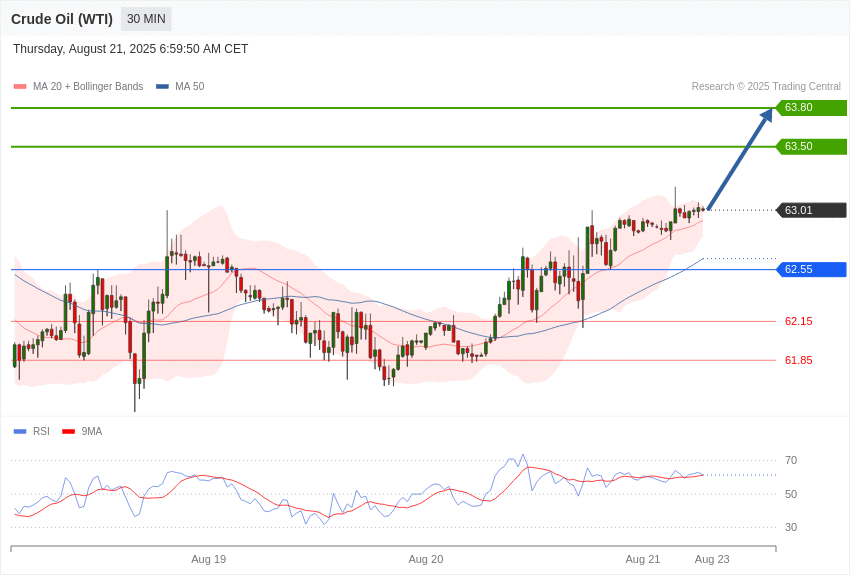Screen dimensions: 850x576
Task: Click the RSI 50 axis value
Action: [x=791, y=494]
